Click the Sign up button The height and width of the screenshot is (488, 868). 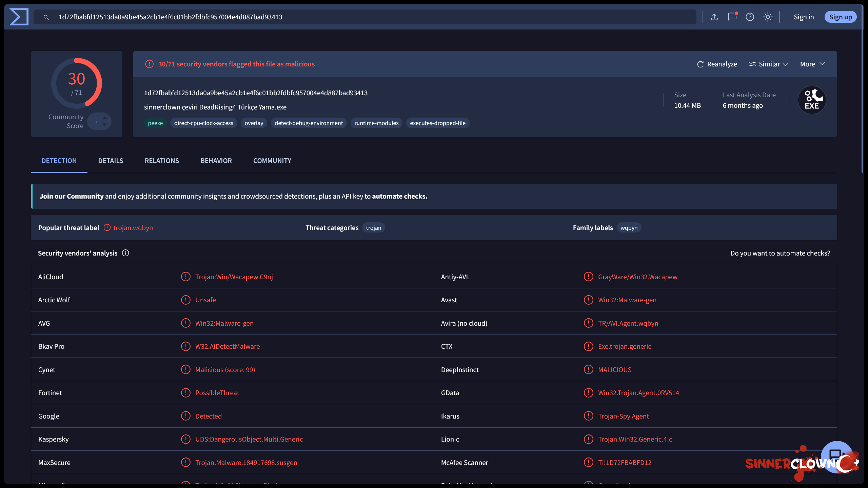point(841,17)
